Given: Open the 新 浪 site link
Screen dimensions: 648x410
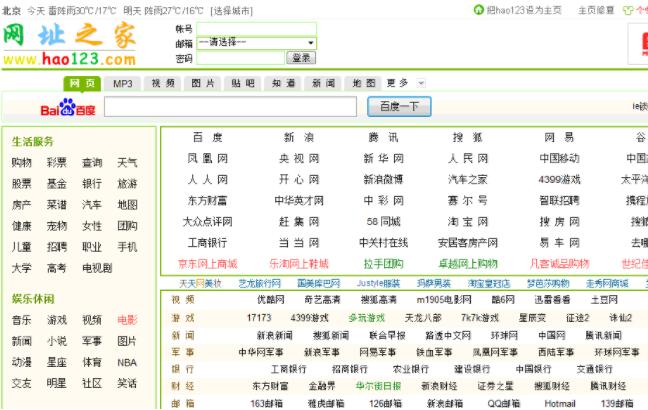Looking at the screenshot, I should (299, 138).
